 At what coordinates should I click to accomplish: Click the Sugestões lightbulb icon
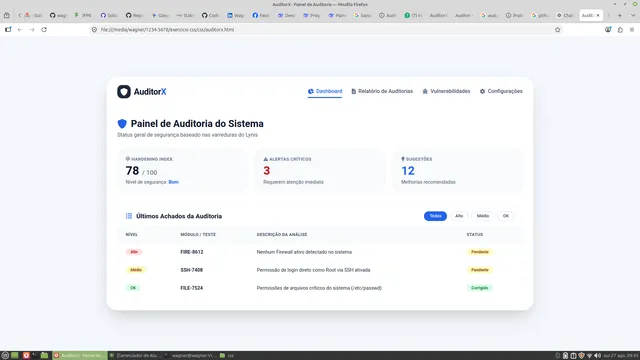point(403,159)
